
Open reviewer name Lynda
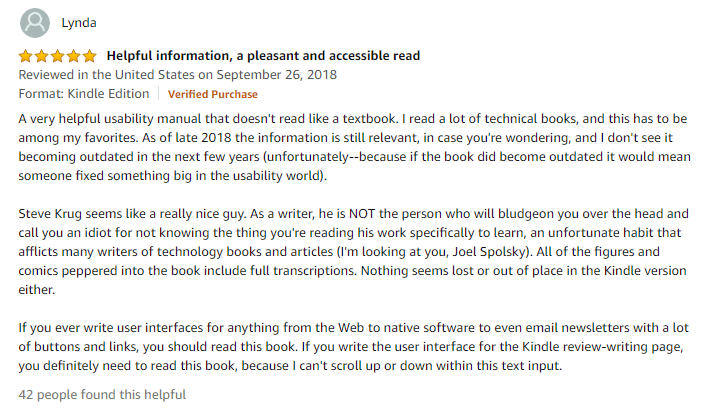pyautogui.click(x=79, y=23)
